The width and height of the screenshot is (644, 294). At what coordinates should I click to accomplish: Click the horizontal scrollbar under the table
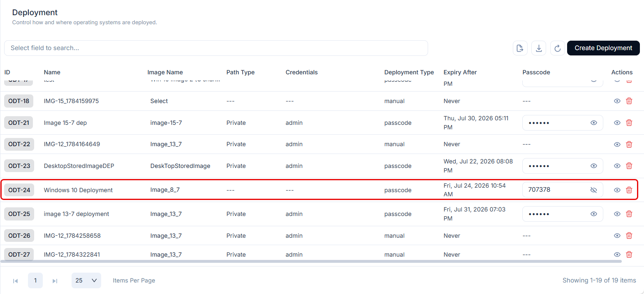click(311, 261)
